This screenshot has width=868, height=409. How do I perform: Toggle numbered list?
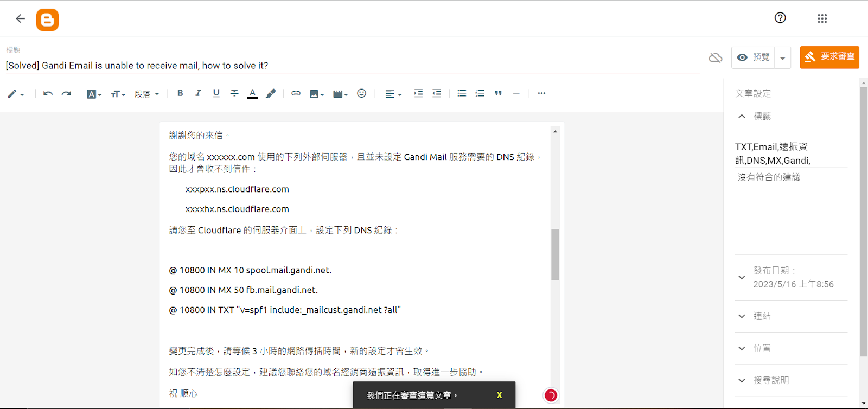(480, 93)
